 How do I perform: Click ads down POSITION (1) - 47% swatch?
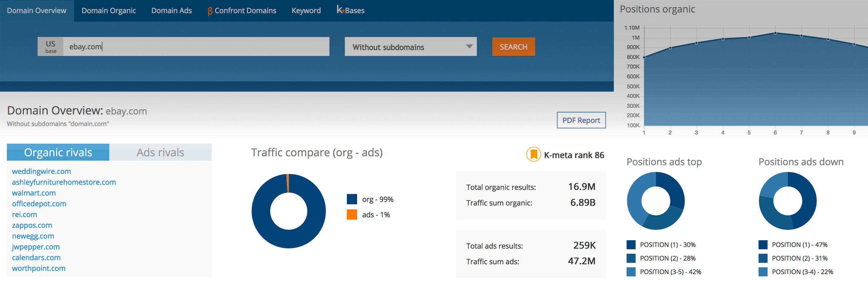click(x=763, y=244)
